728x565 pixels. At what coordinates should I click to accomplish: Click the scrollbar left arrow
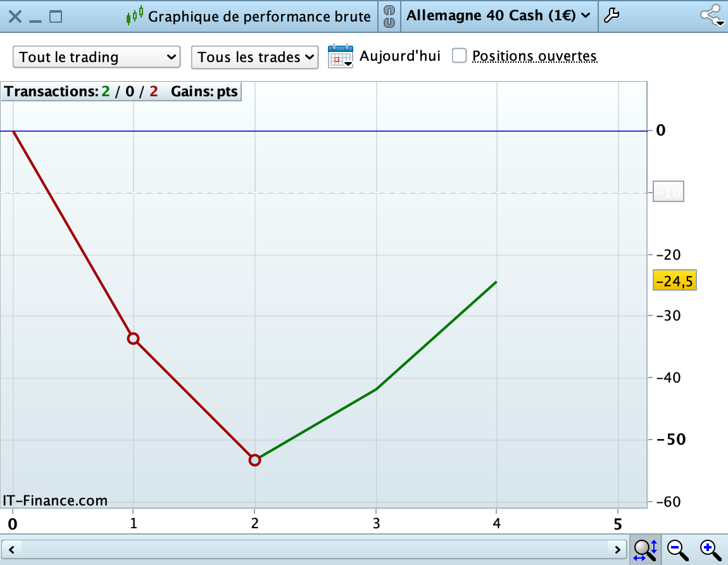pos(11,550)
